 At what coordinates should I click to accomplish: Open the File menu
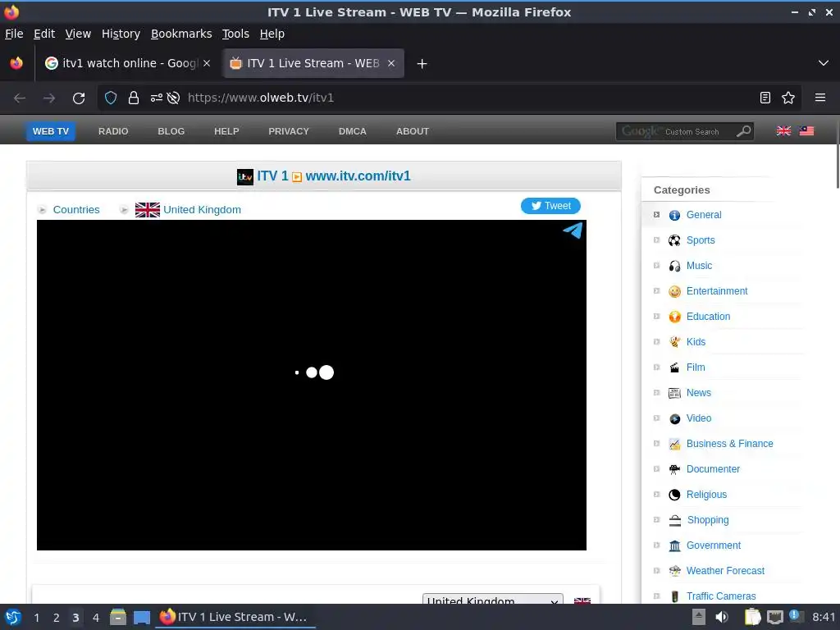pos(14,34)
